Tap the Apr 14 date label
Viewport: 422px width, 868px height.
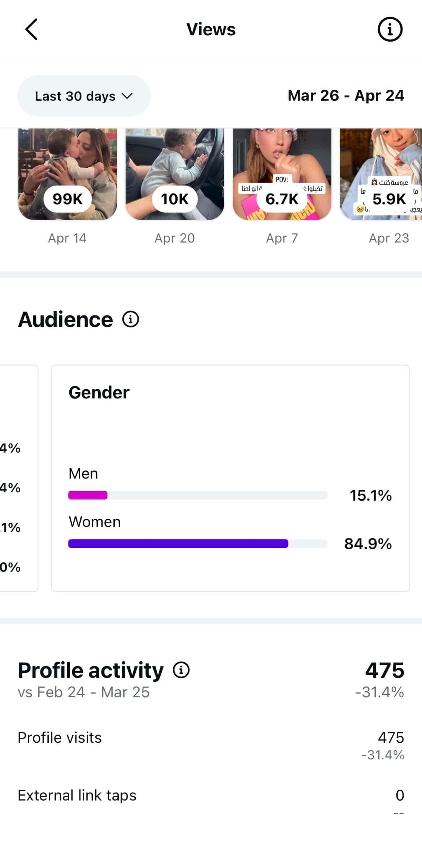tap(68, 238)
